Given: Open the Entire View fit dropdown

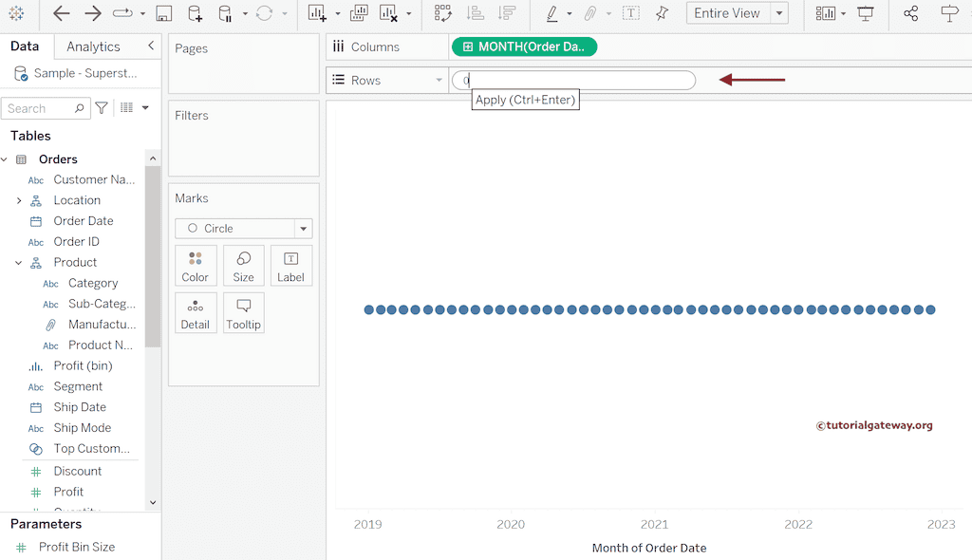Looking at the screenshot, I should click(779, 13).
